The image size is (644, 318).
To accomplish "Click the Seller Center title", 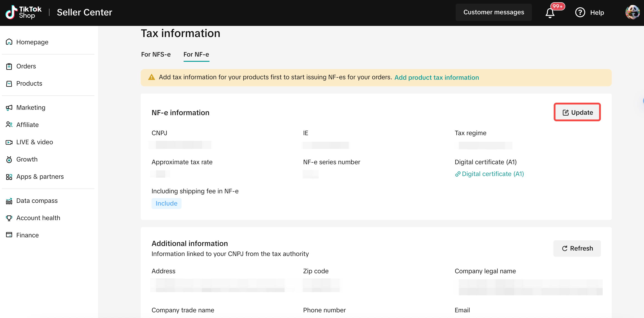I will [x=84, y=12].
